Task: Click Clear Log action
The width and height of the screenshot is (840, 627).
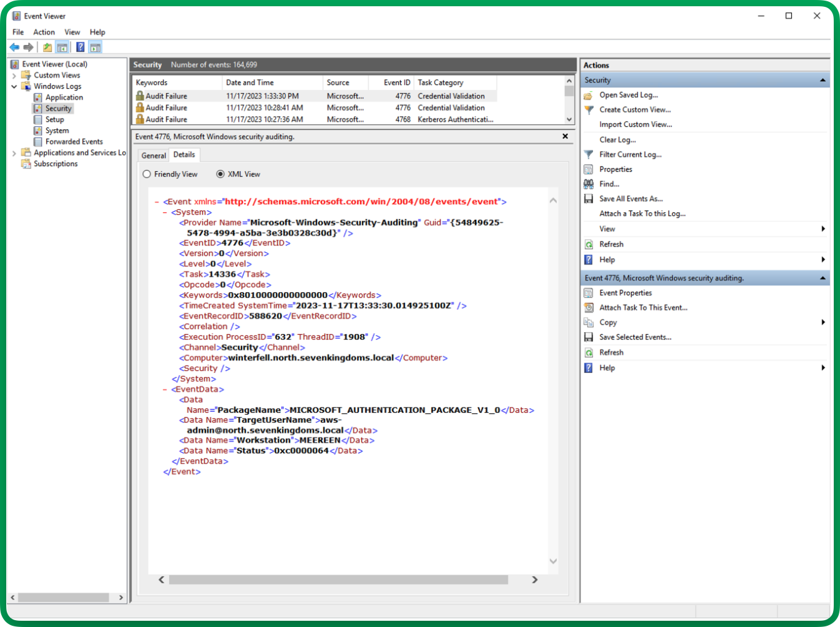Action: (618, 140)
